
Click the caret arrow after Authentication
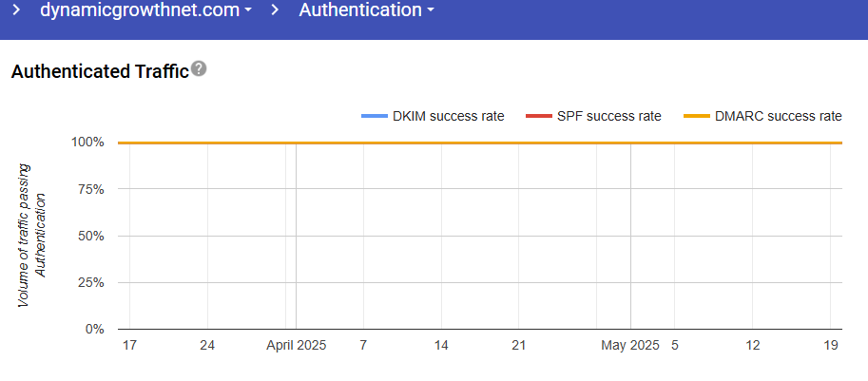point(431,11)
